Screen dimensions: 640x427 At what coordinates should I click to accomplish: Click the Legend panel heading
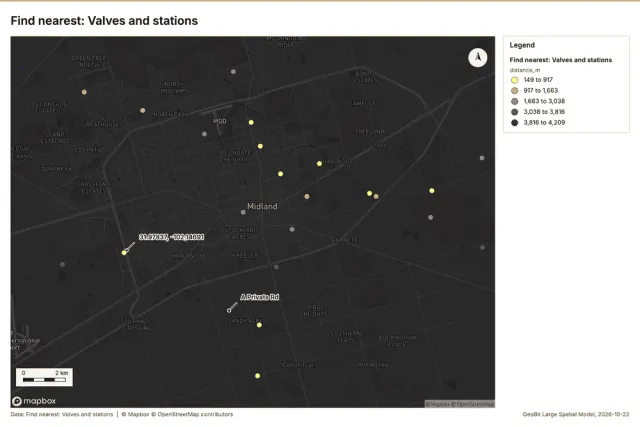click(x=522, y=45)
